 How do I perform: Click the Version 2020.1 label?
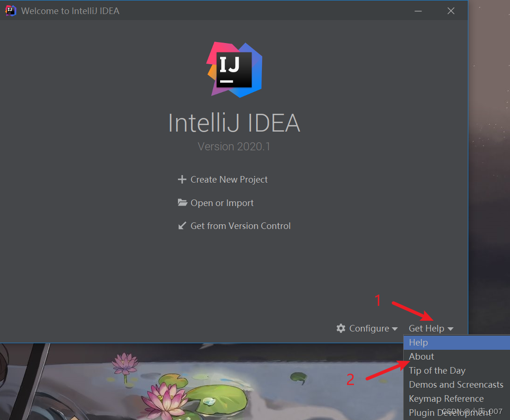point(234,146)
